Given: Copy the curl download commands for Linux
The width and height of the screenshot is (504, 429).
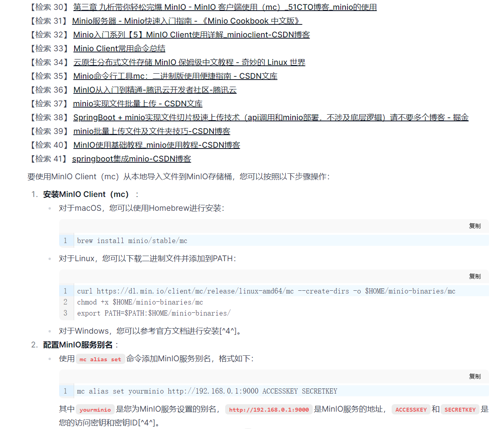Looking at the screenshot, I should pyautogui.click(x=475, y=277).
